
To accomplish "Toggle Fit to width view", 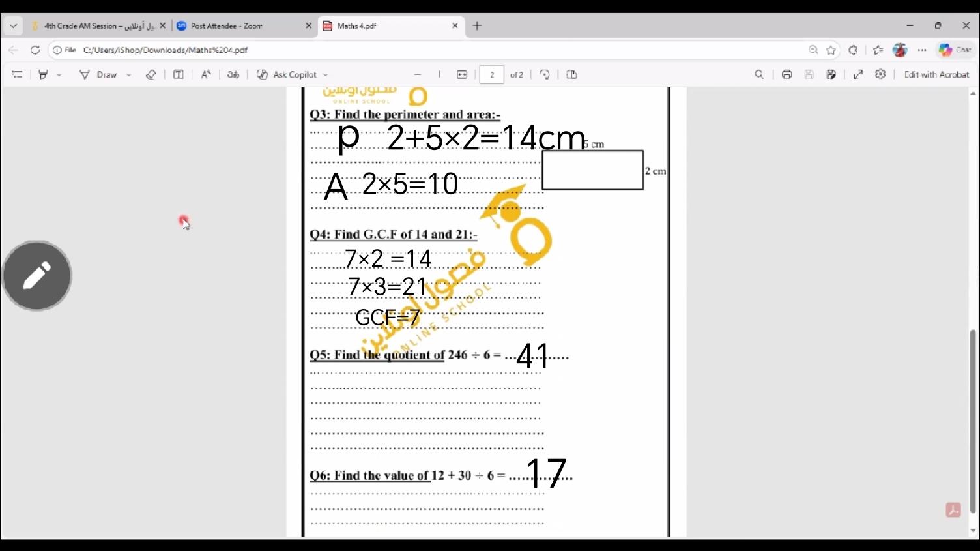I will [x=462, y=75].
